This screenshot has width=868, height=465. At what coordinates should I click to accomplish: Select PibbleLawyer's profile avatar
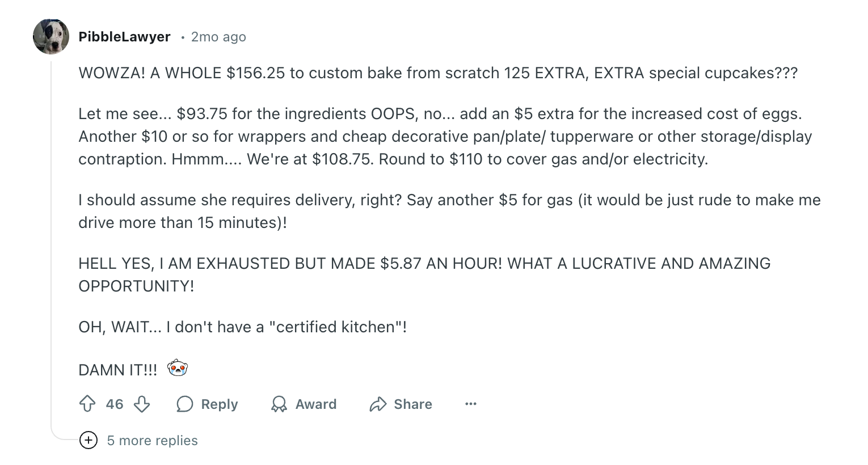pos(50,36)
